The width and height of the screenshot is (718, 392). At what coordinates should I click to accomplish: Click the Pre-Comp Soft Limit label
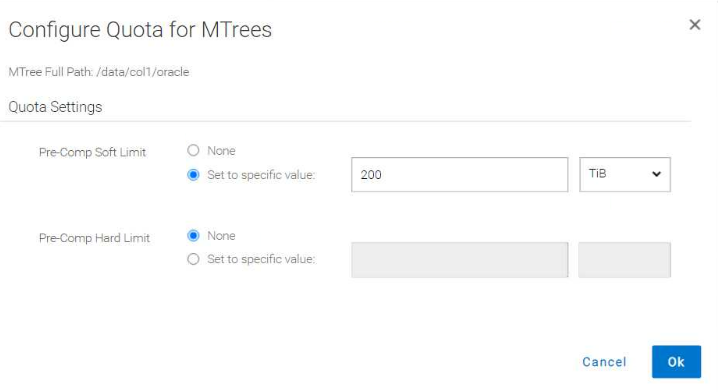click(x=92, y=152)
